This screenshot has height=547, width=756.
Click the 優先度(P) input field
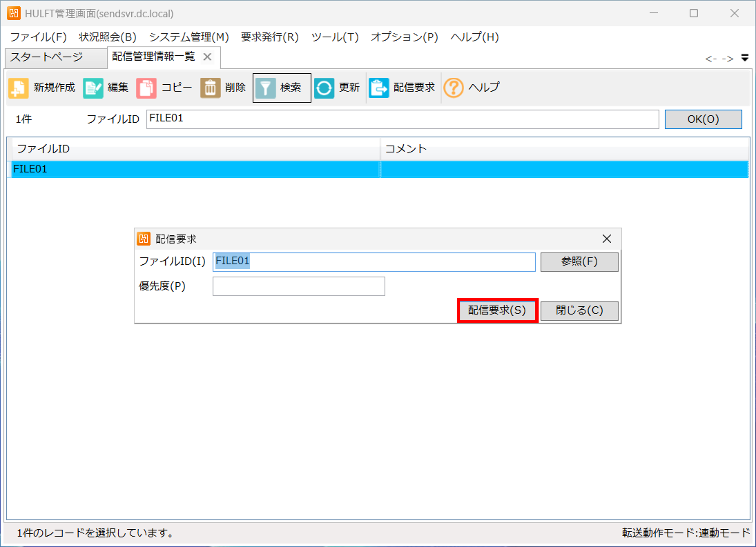299,286
